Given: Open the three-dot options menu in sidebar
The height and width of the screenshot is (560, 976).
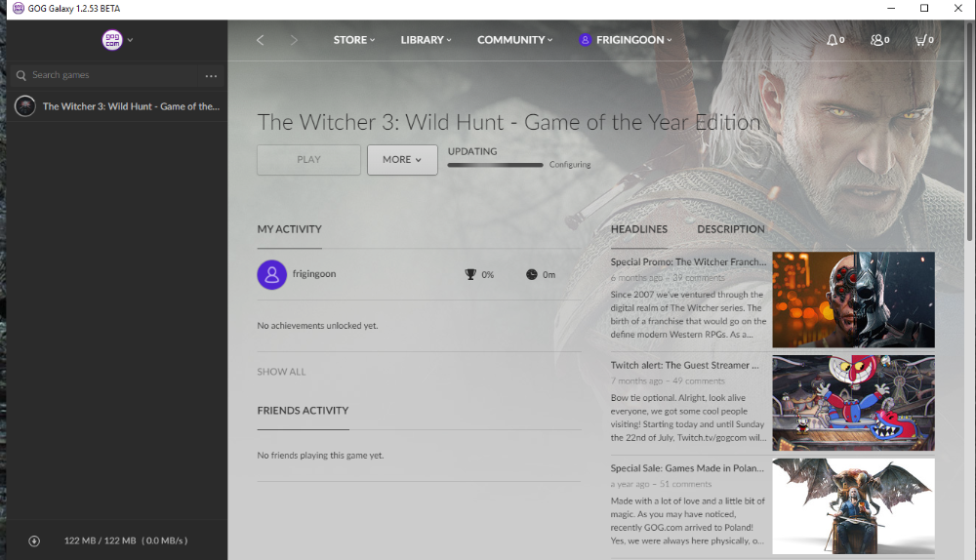Looking at the screenshot, I should (x=211, y=76).
